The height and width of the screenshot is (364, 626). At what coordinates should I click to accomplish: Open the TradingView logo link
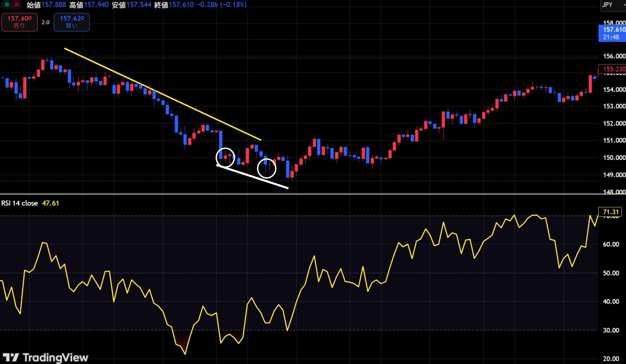pos(45,358)
